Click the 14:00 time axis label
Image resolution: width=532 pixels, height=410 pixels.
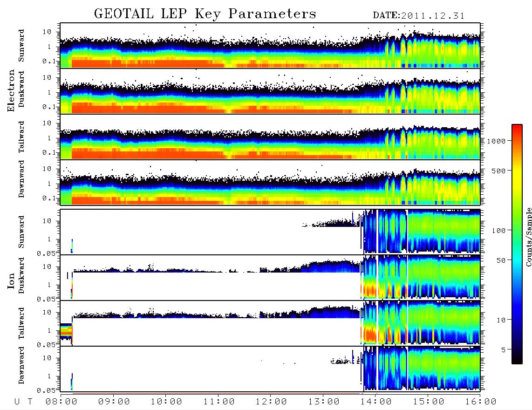[x=376, y=402]
